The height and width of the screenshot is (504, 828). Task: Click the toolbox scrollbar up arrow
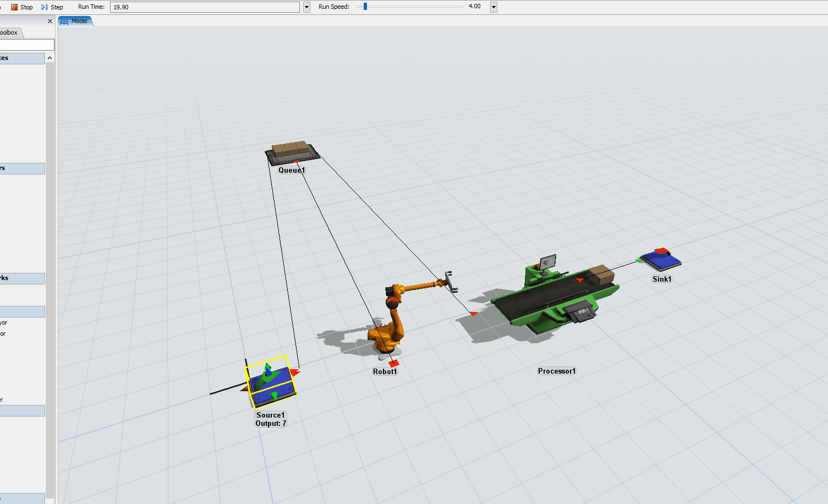[50, 58]
